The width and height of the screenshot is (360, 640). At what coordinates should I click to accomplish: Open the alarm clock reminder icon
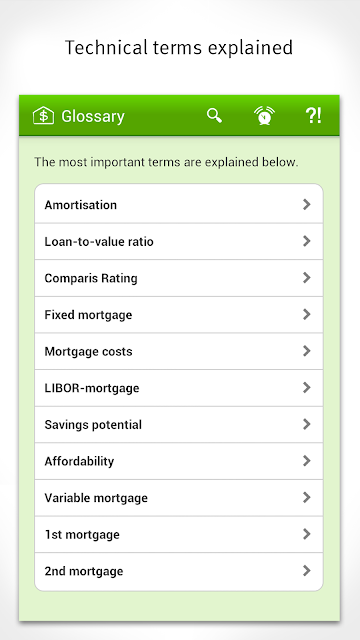pyautogui.click(x=264, y=116)
